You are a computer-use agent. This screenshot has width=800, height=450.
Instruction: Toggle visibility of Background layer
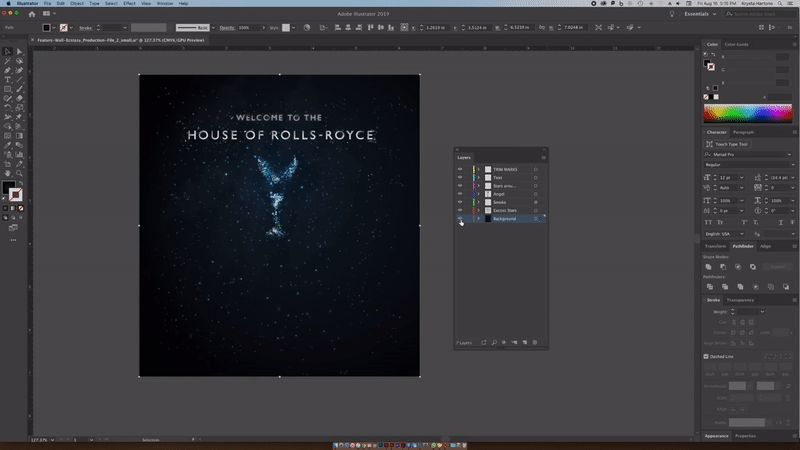click(x=460, y=218)
